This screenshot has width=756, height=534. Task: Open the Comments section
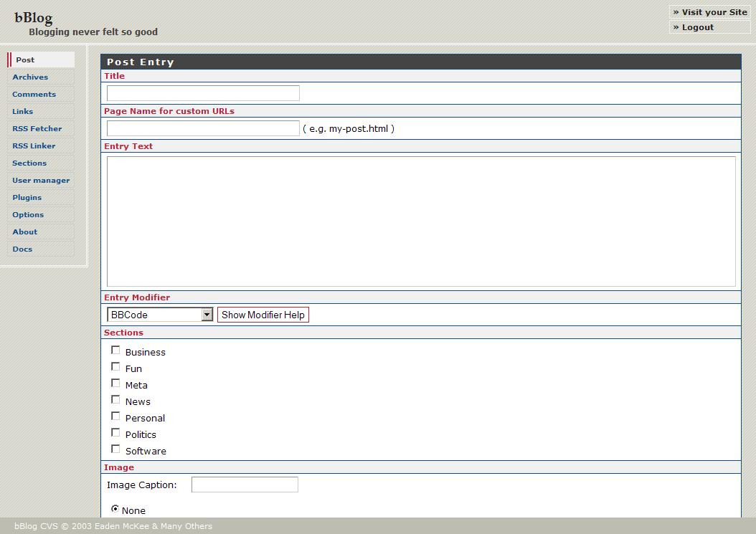click(41, 95)
